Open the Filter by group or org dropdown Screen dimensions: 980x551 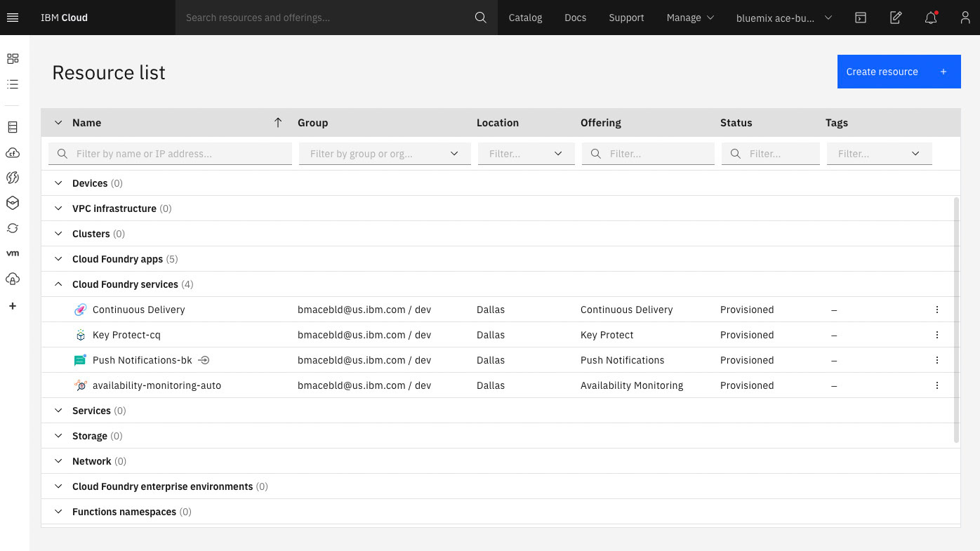click(385, 154)
